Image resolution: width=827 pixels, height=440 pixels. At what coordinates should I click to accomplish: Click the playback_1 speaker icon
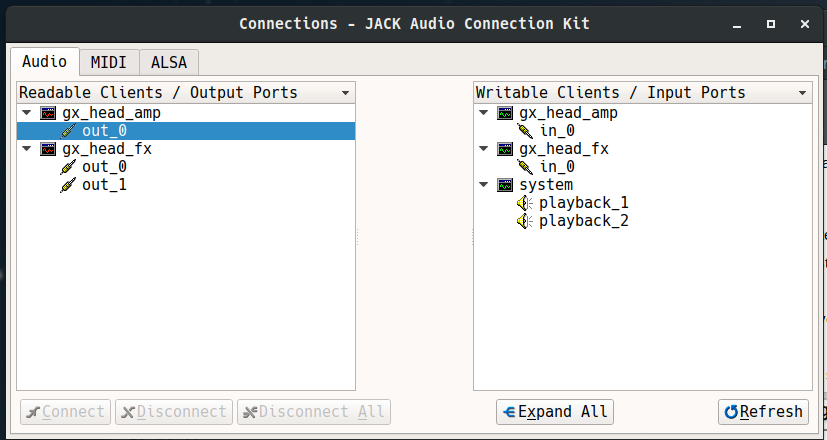click(525, 203)
